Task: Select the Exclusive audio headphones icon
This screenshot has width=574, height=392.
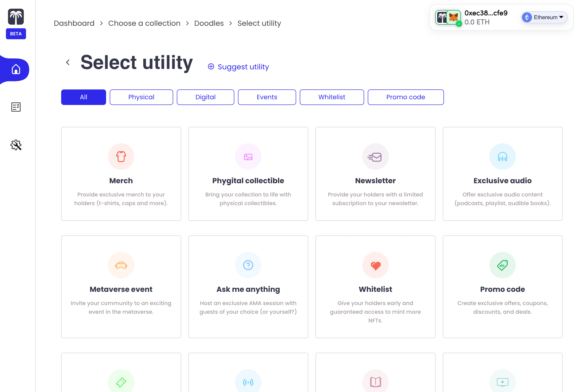Action: [x=502, y=156]
